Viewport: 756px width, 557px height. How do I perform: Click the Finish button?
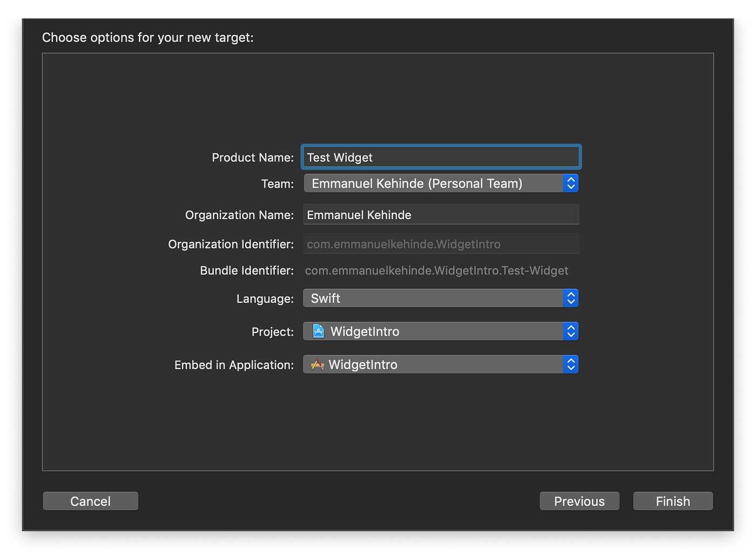pyautogui.click(x=672, y=501)
